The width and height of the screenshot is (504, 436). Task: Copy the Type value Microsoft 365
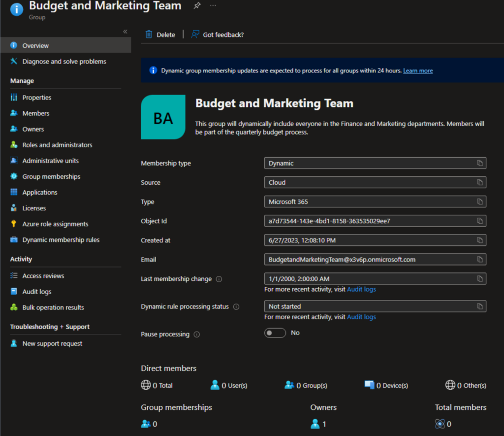pyautogui.click(x=479, y=202)
